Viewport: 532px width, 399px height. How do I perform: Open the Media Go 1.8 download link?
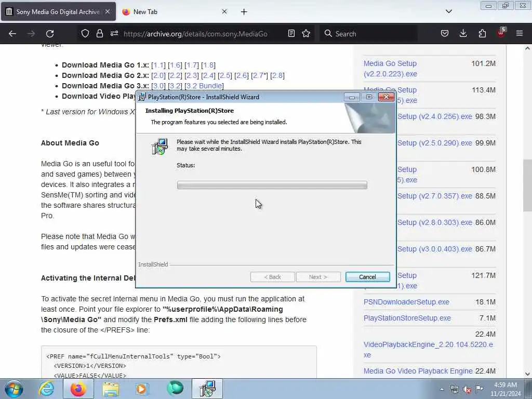point(208,65)
